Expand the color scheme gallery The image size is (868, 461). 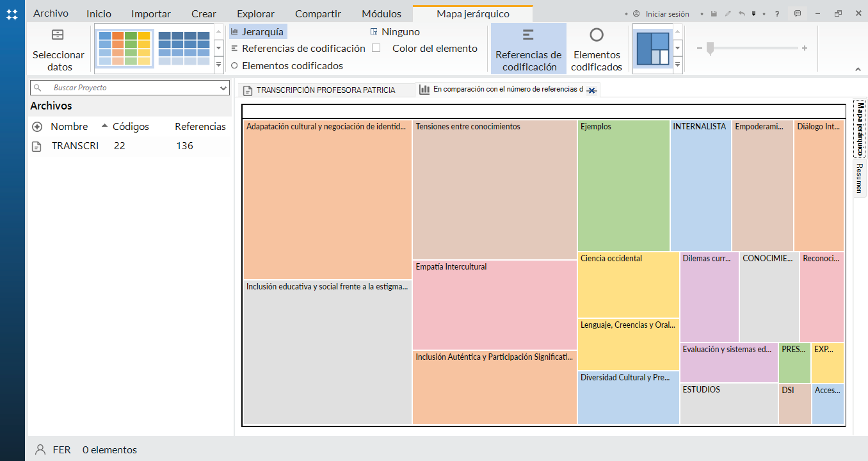pyautogui.click(x=218, y=64)
